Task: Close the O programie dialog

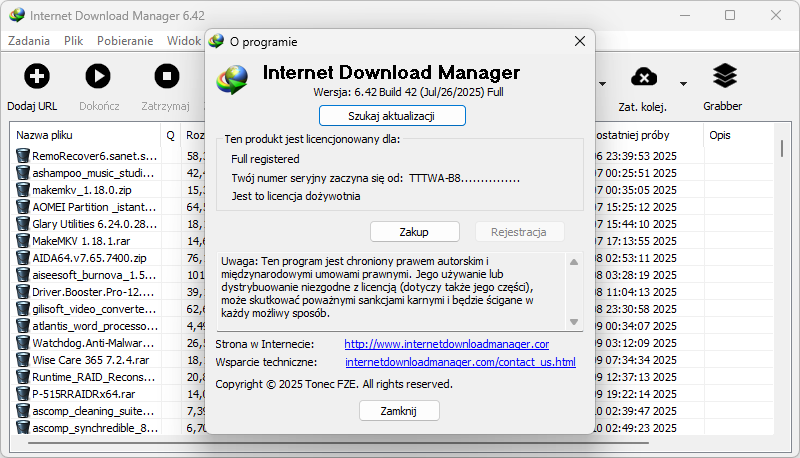Action: point(580,41)
